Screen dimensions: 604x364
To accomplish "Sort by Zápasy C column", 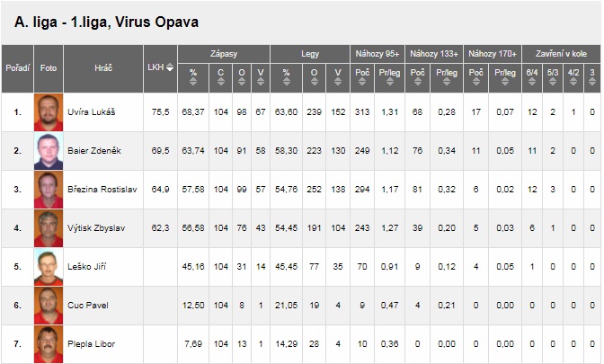I will pos(221,75).
